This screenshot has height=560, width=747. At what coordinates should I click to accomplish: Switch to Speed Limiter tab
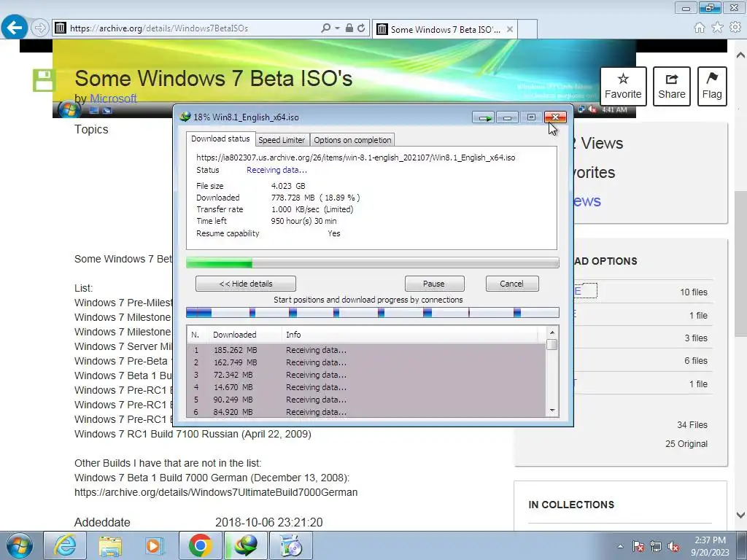pos(282,140)
